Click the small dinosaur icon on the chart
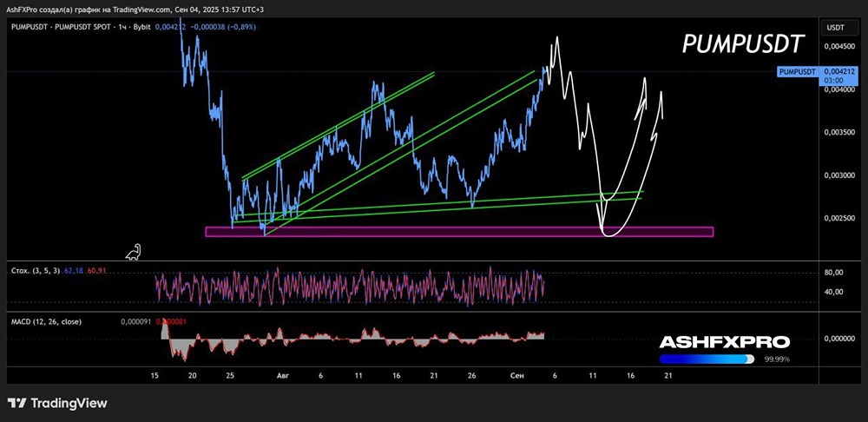Screen dimensions: 868x422 pyautogui.click(x=134, y=252)
